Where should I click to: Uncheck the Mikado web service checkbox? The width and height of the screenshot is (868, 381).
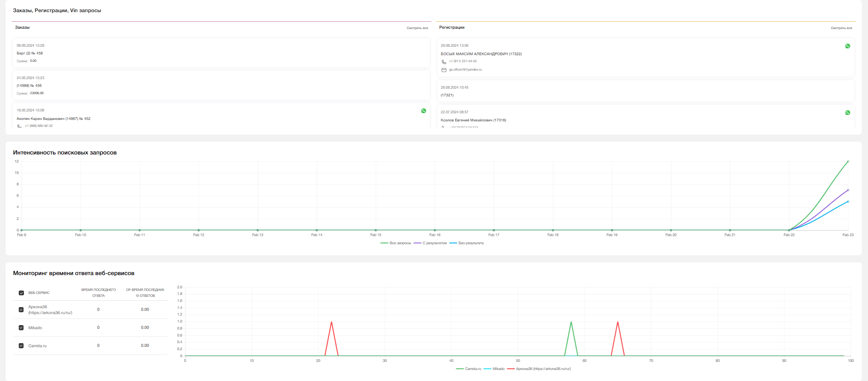(x=21, y=328)
